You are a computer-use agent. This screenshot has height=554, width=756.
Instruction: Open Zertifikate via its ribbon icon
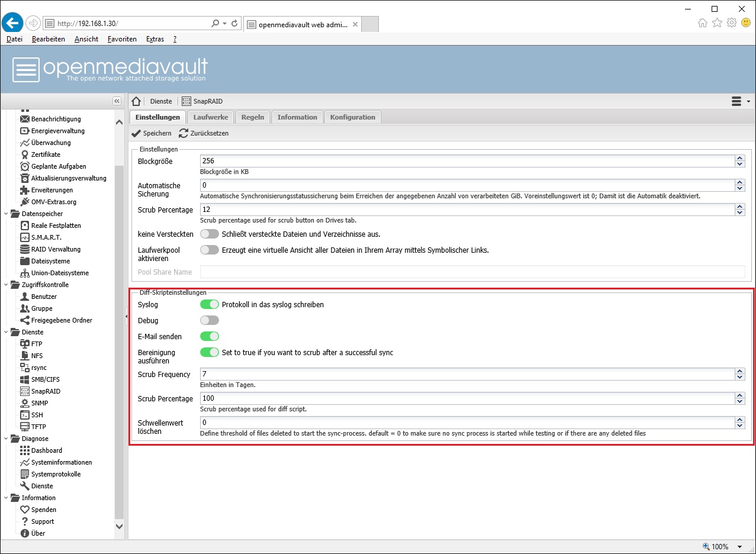point(25,154)
